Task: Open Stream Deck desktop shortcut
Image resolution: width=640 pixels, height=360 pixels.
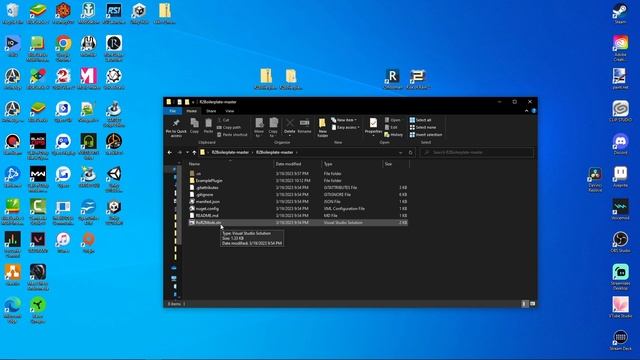Action: coord(620,340)
